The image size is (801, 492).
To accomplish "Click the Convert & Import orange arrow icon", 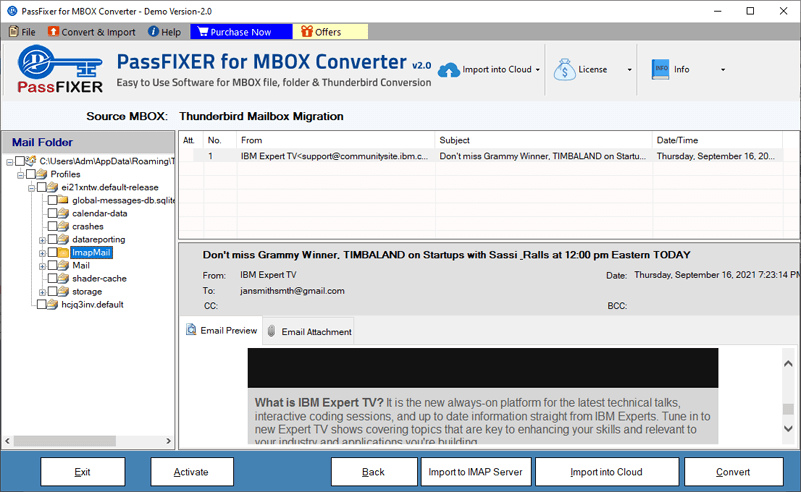I will coord(53,32).
